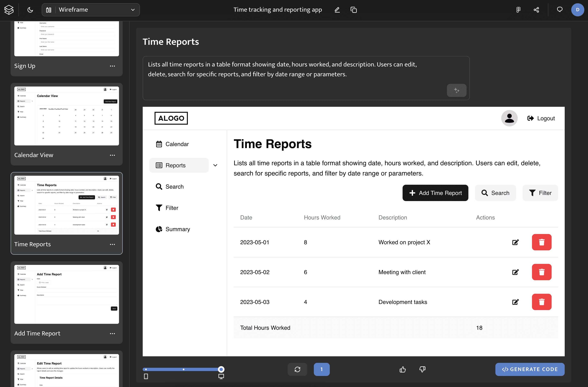Open the Figma export icon
The image size is (588, 387).
pyautogui.click(x=518, y=10)
